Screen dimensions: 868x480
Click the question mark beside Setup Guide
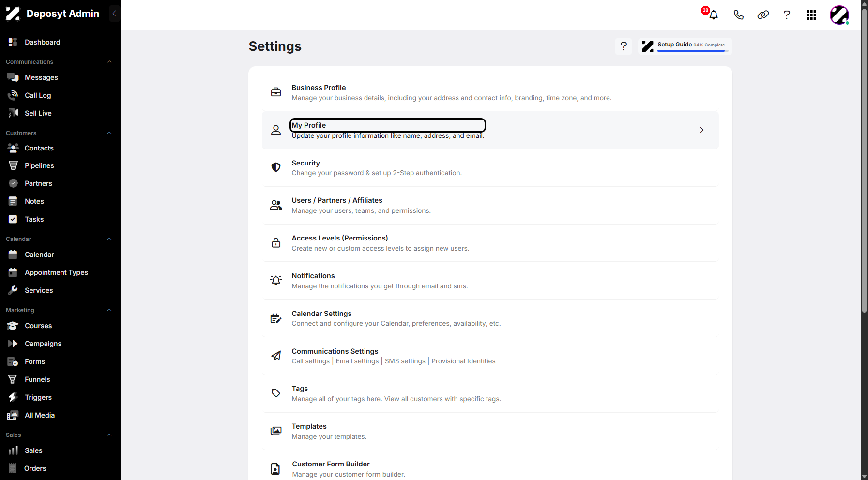point(624,46)
